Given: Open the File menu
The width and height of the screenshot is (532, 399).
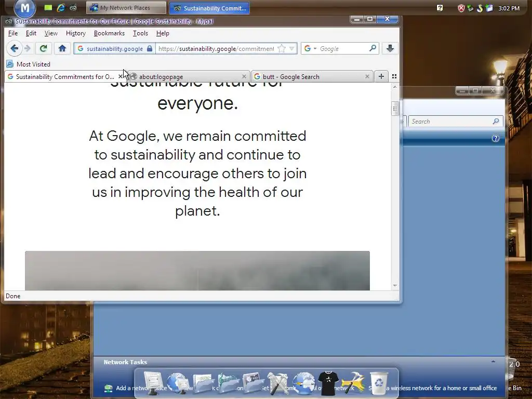Looking at the screenshot, I should coord(13,33).
